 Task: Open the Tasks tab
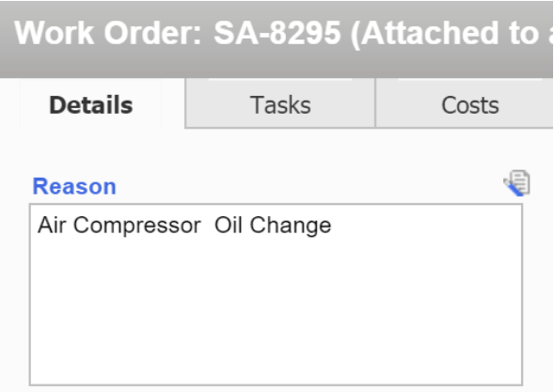click(x=280, y=104)
